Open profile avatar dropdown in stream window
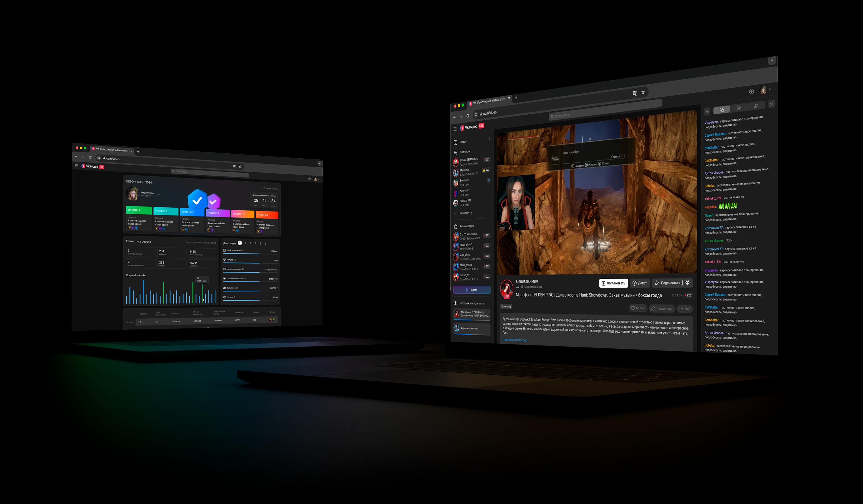 click(x=765, y=90)
